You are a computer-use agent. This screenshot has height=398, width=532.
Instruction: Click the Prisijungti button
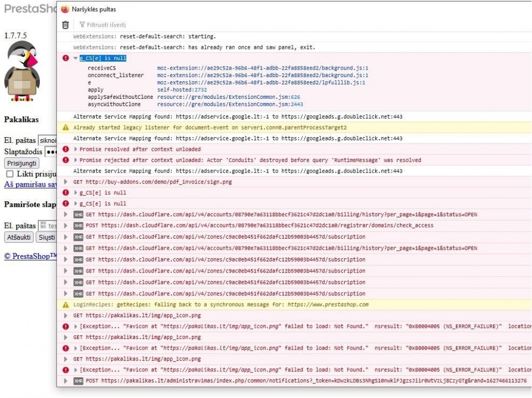20,164
